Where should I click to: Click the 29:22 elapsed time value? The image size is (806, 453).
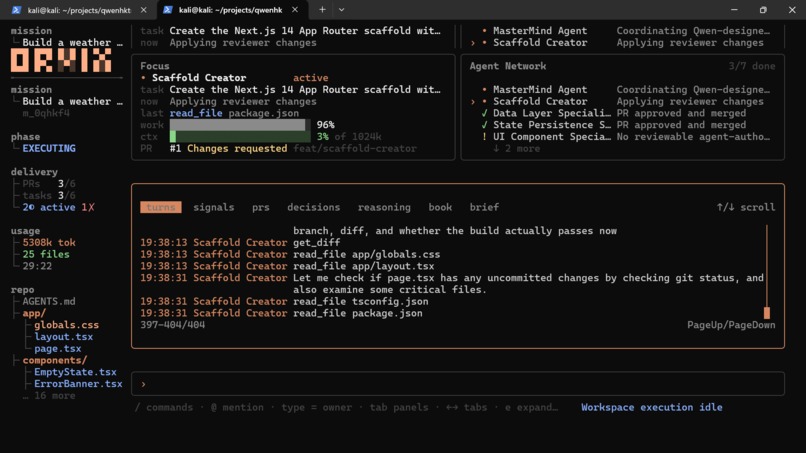(x=37, y=266)
